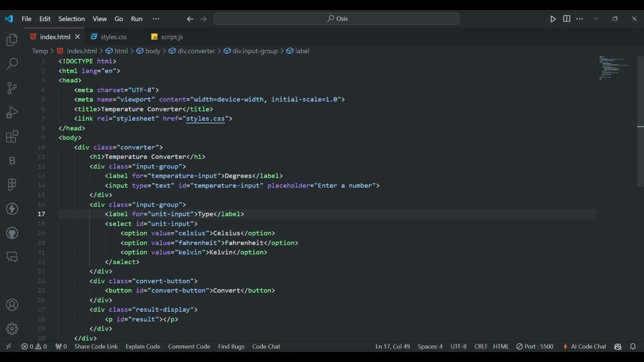This screenshot has width=644, height=362.
Task: Click the Run play icon in title bar
Action: 553,19
